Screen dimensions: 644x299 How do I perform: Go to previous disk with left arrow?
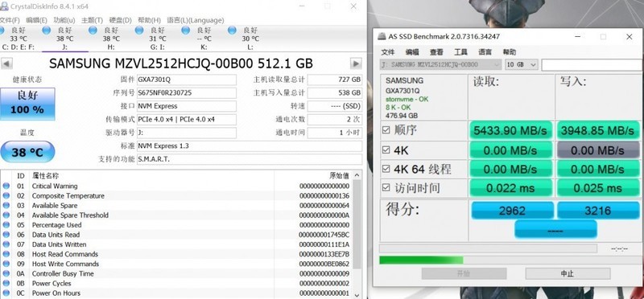pos(7,63)
